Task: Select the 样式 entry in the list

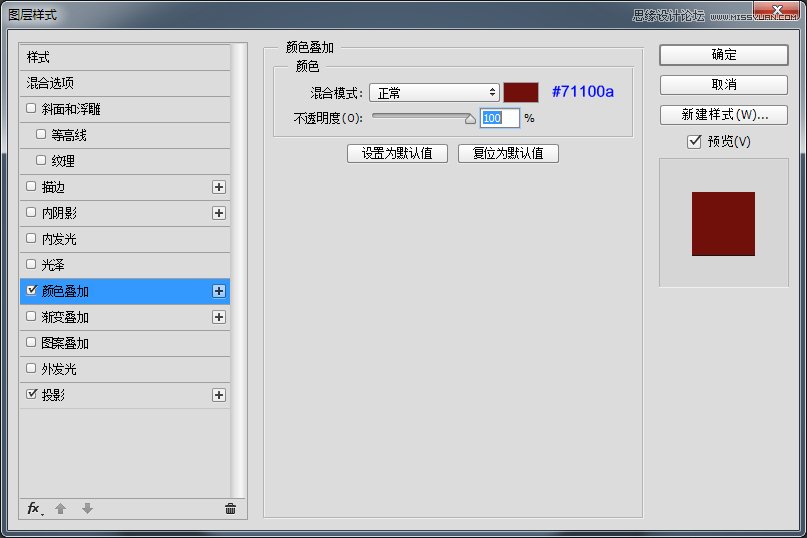Action: tap(125, 57)
